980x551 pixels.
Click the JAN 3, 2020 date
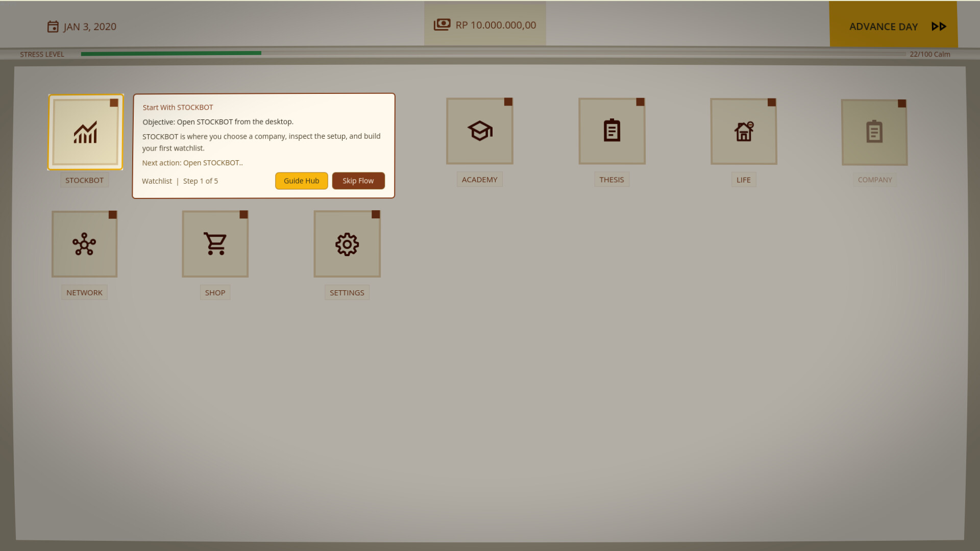(x=90, y=27)
